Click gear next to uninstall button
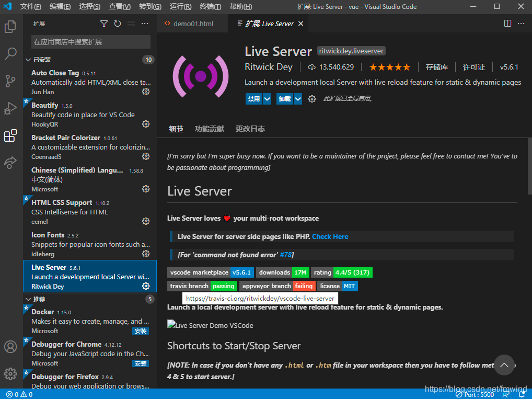 [312, 99]
